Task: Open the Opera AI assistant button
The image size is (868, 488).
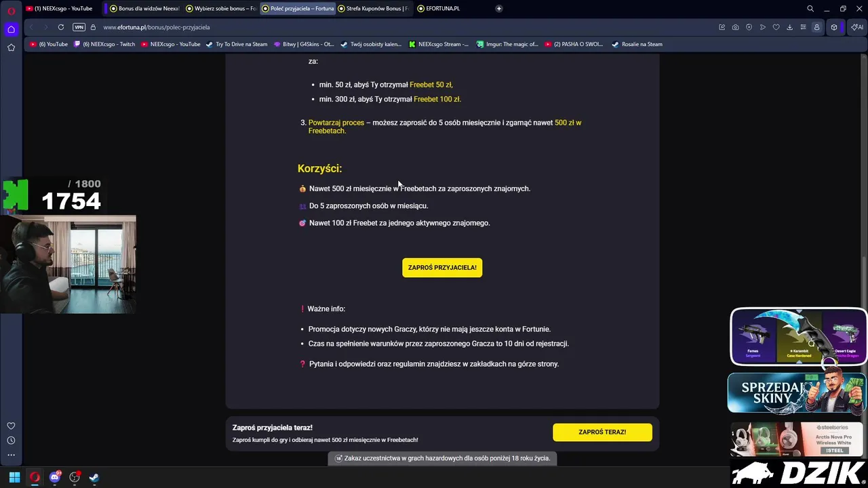Action: [857, 27]
